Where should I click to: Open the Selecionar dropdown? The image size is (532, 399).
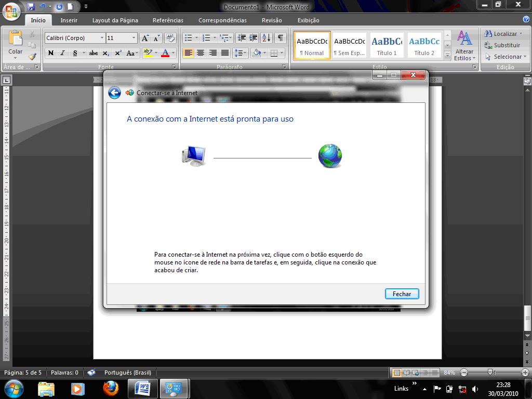(506, 57)
